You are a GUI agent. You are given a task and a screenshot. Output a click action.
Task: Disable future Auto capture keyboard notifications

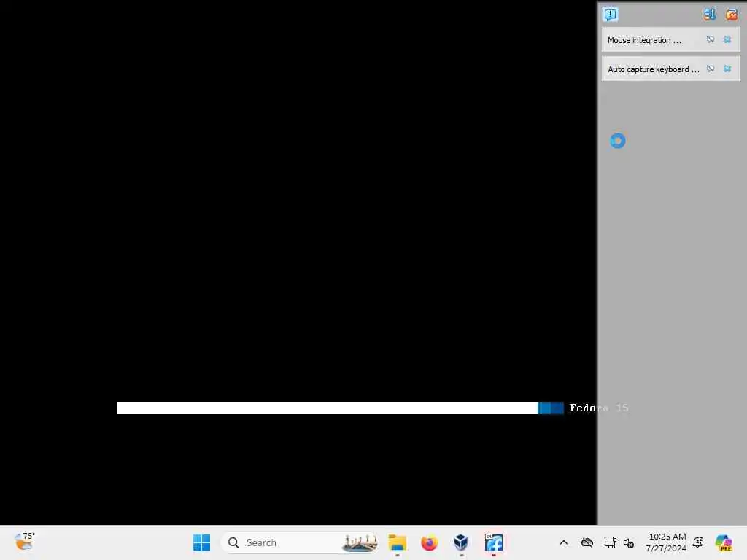(711, 69)
